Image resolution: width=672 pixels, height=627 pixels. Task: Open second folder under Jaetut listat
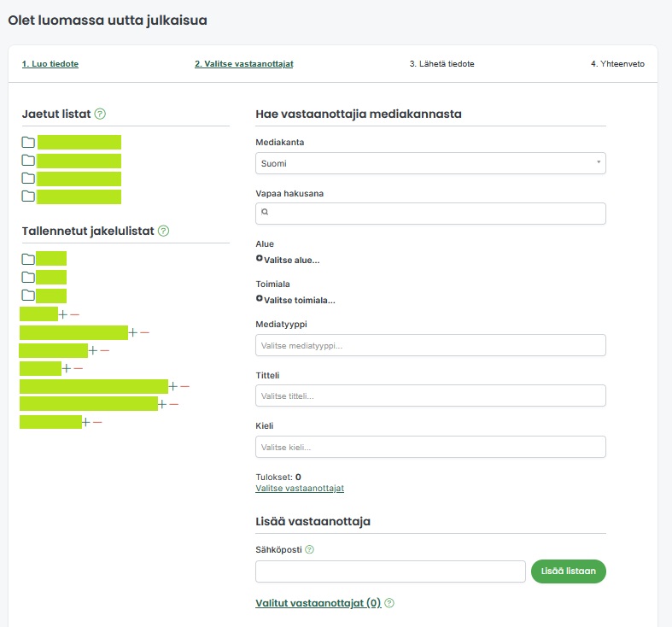point(28,160)
